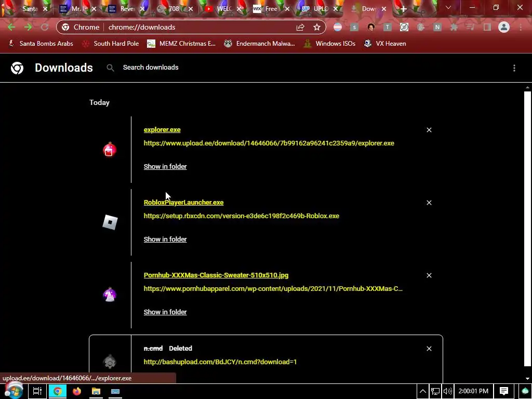Close the Wix Free tab
This screenshot has width=532, height=399.
pyautogui.click(x=287, y=9)
